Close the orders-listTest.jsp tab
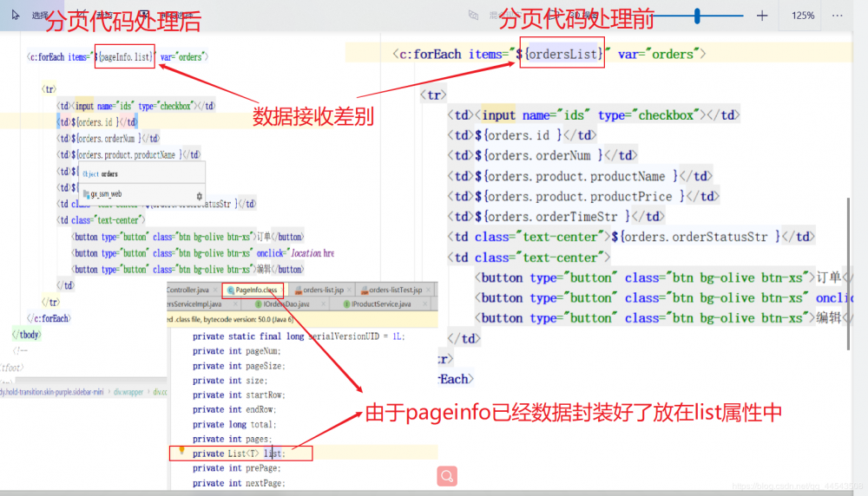 point(427,290)
